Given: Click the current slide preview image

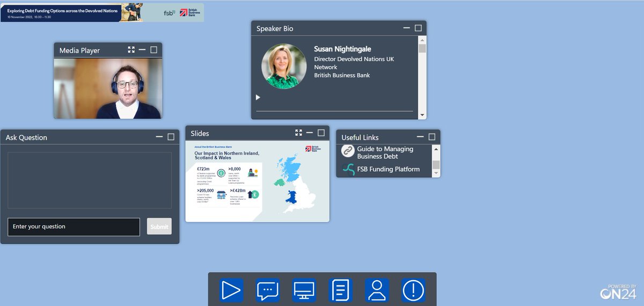Looking at the screenshot, I should (258, 181).
